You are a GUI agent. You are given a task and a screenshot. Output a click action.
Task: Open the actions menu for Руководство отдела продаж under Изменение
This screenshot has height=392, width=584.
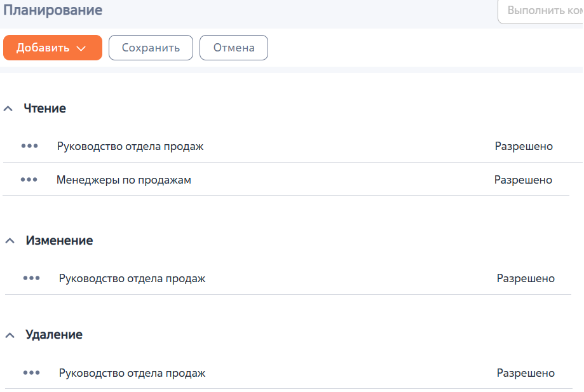[31, 278]
